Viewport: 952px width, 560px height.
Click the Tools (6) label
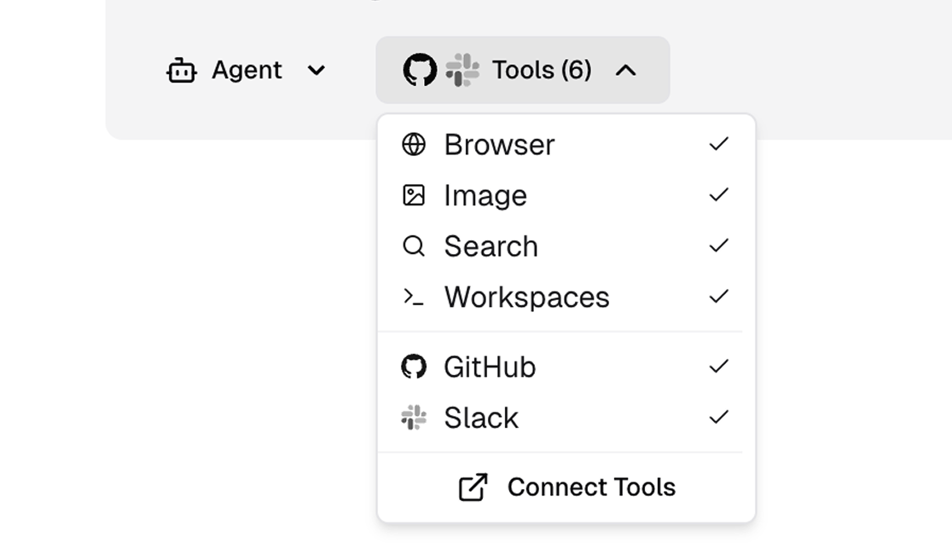coord(542,70)
